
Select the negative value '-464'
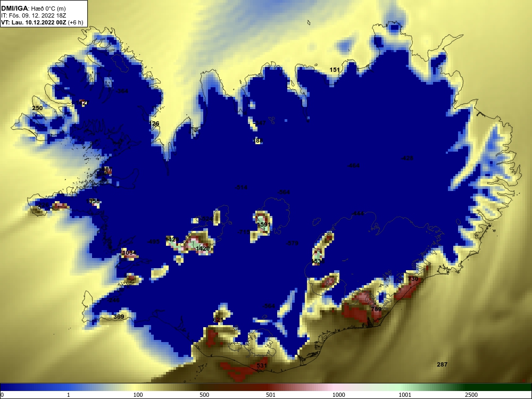(x=353, y=165)
